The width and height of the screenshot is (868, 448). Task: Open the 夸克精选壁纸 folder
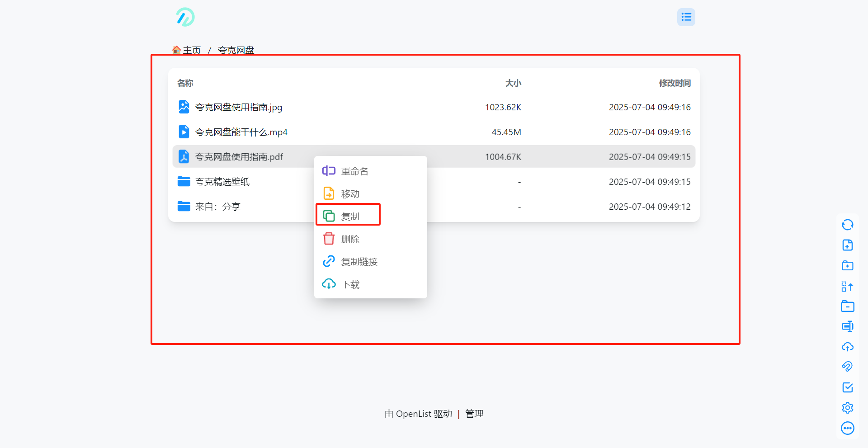coord(222,182)
